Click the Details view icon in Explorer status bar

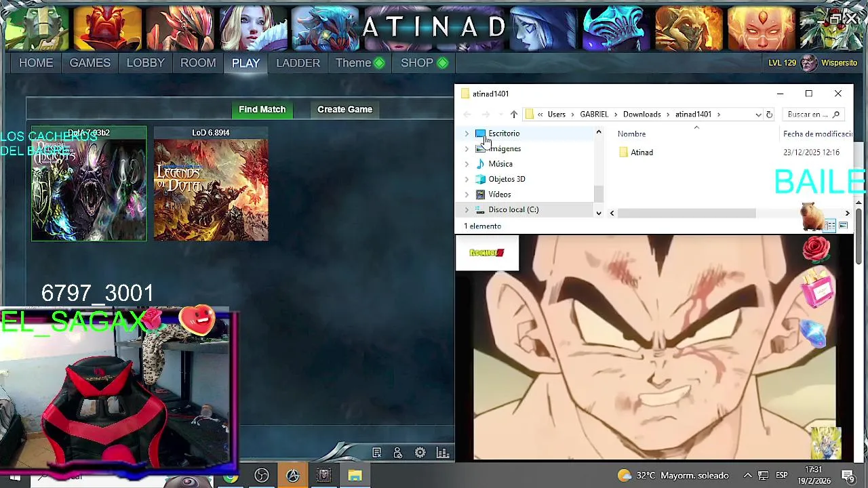click(x=831, y=226)
